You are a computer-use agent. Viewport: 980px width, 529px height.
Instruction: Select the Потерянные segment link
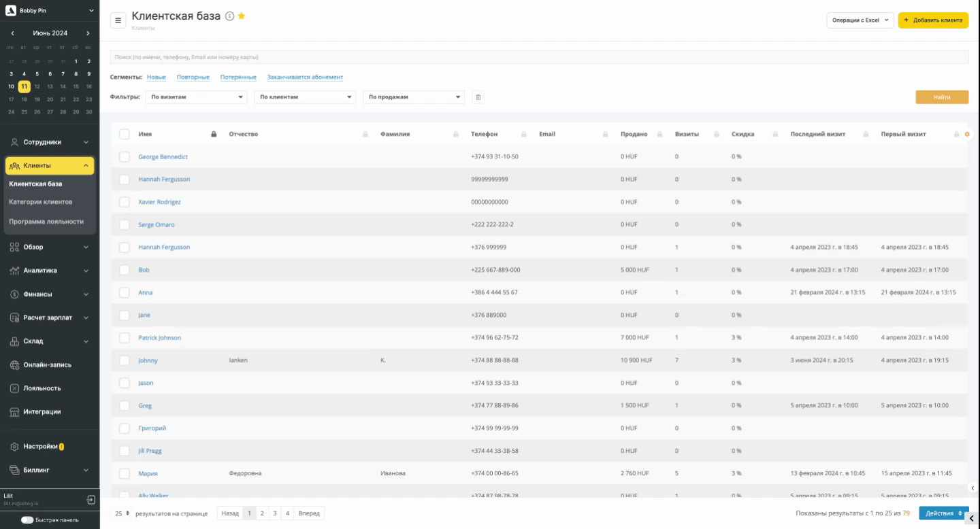coord(238,78)
